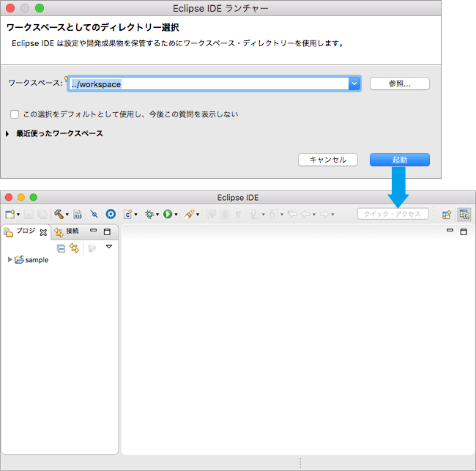This screenshot has width=476, height=471.
Task: Toggle Link with Editor in explorer
Action: click(x=75, y=248)
